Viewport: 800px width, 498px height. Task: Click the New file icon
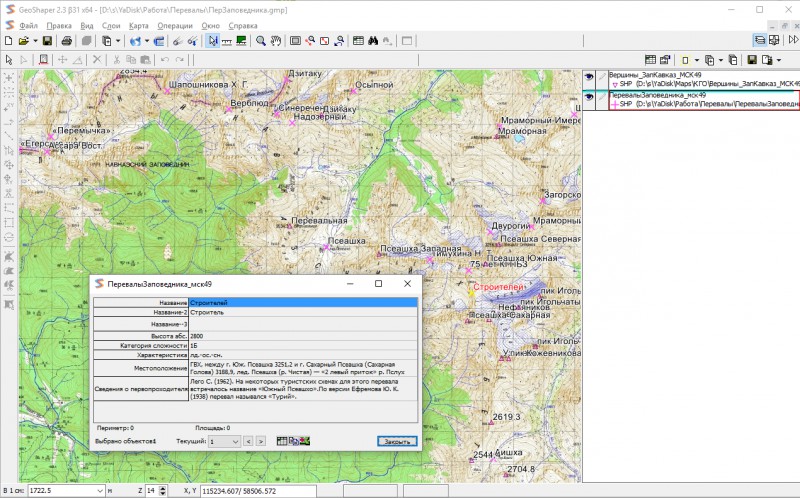tap(8, 41)
